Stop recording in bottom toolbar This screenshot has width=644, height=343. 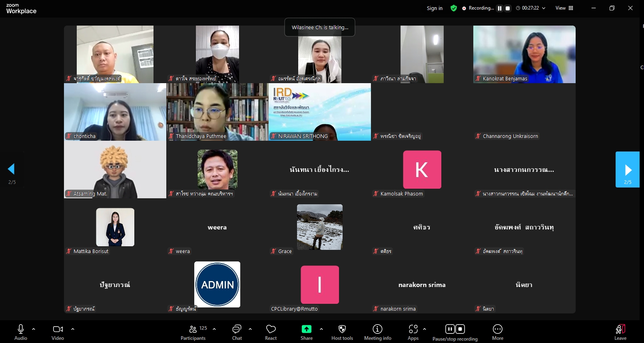tap(460, 329)
